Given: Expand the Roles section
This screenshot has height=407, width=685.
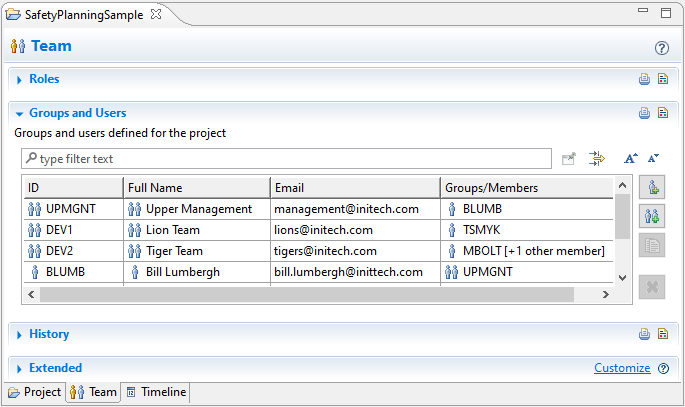Looking at the screenshot, I should coord(19,80).
